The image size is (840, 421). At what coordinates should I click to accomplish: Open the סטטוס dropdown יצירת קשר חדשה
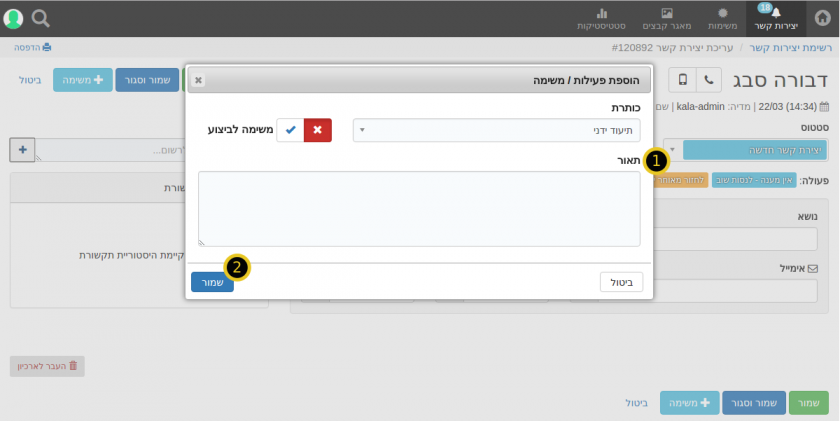pos(745,150)
